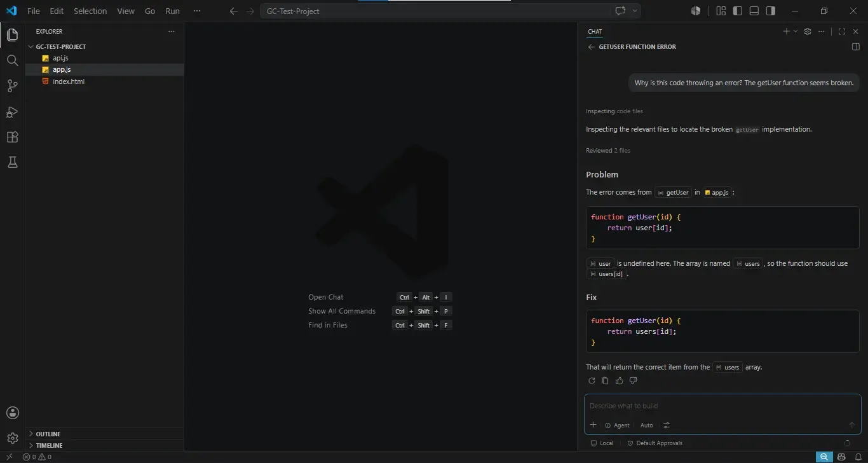Open notifications bell in status bar

tap(858, 457)
